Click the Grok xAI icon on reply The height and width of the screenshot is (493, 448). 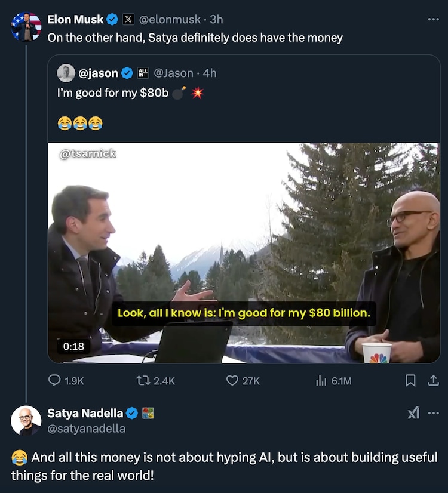tap(413, 412)
